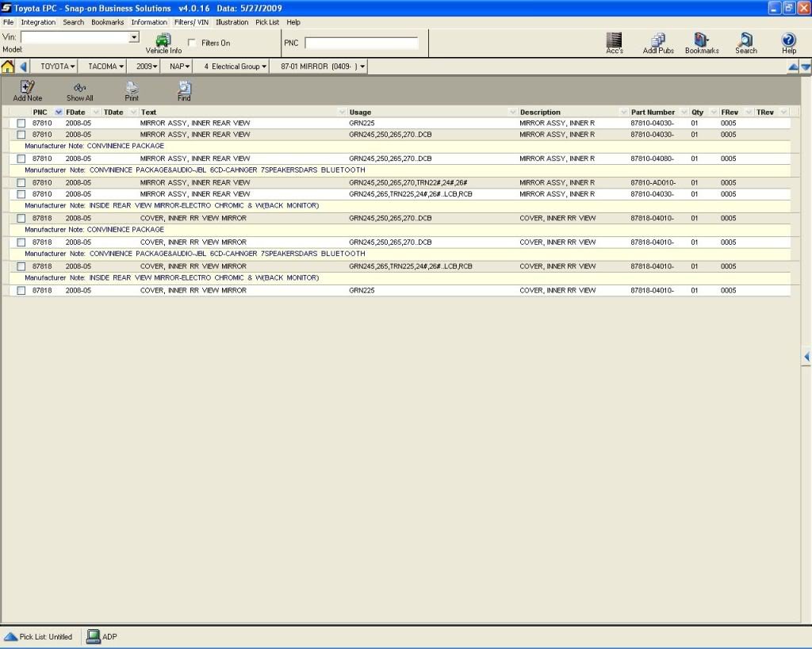Open the NAP region dropdown
The height and width of the screenshot is (649, 812).
point(179,67)
